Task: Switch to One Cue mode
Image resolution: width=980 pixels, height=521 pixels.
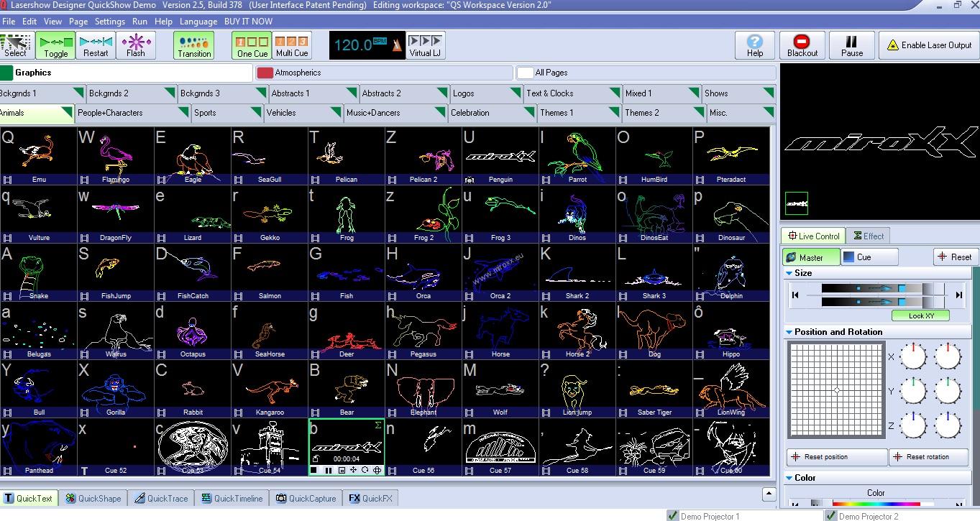Action: pyautogui.click(x=252, y=45)
